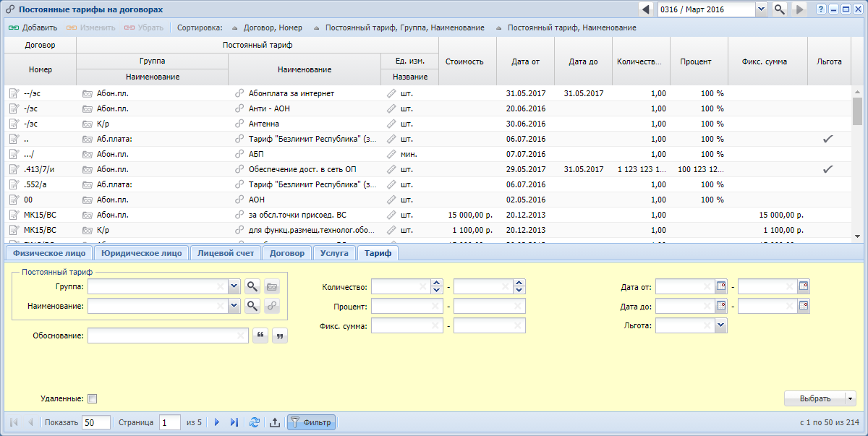This screenshot has height=436, width=868.
Task: Click unit icon in АБП row
Action: point(391,154)
